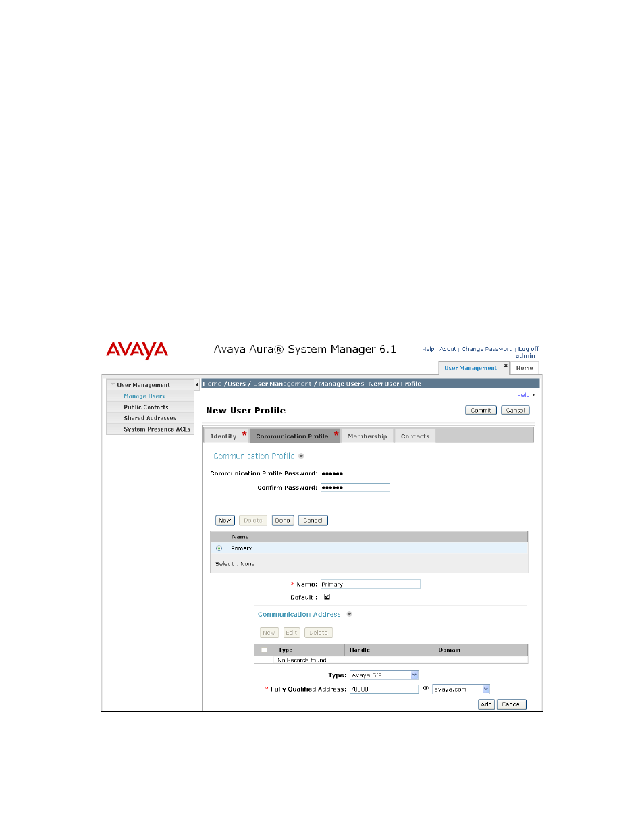Open the Type dropdown showing Avaya SIP
The width and height of the screenshot is (644, 834).
point(384,675)
